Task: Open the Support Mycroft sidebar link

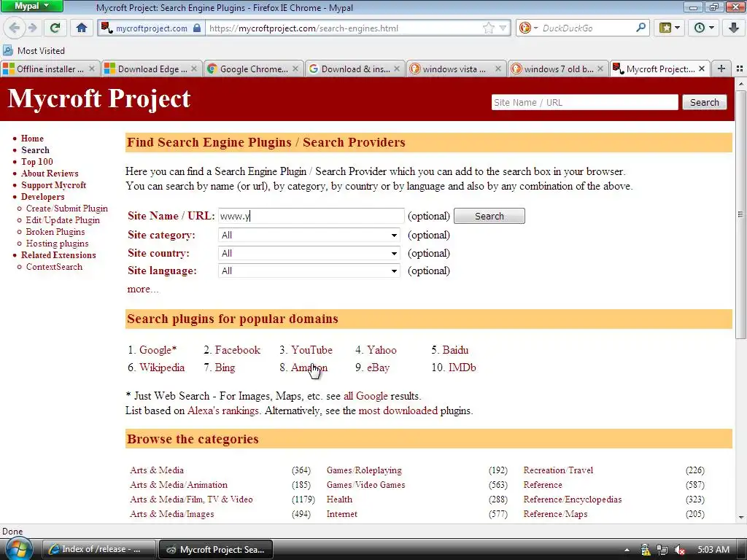Action: pyautogui.click(x=53, y=185)
